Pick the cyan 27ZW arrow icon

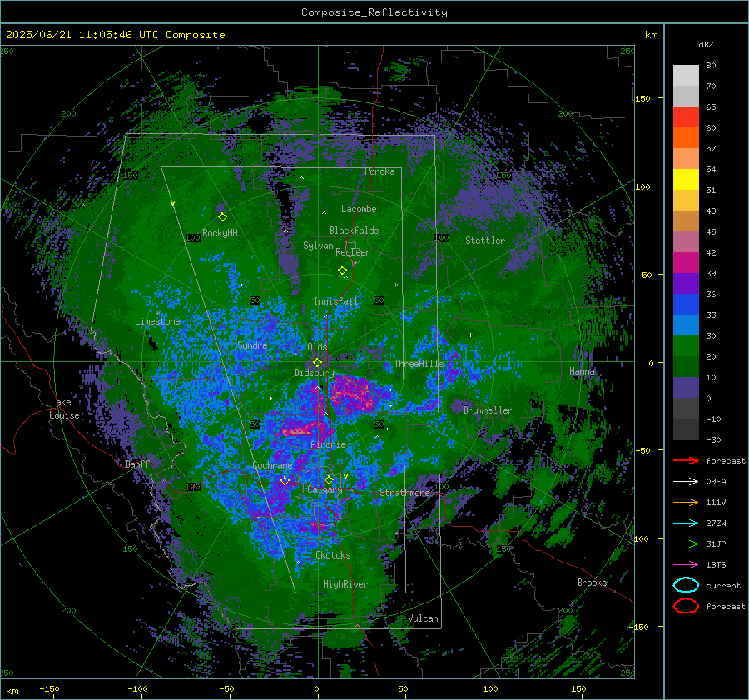tap(686, 524)
